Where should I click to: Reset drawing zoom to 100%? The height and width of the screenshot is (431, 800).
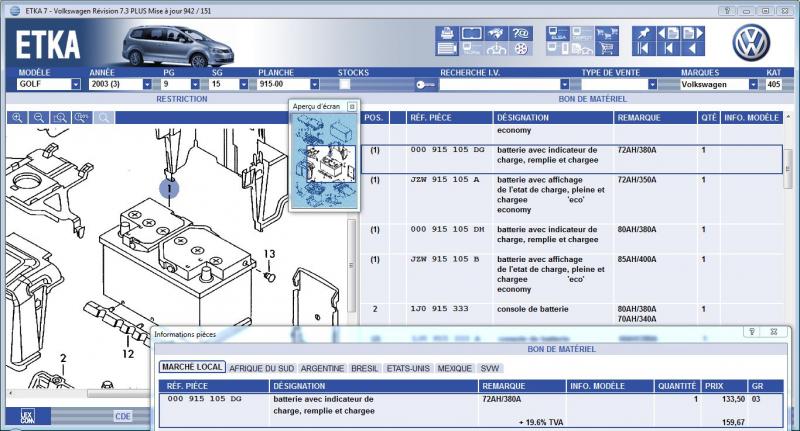pyautogui.click(x=82, y=118)
